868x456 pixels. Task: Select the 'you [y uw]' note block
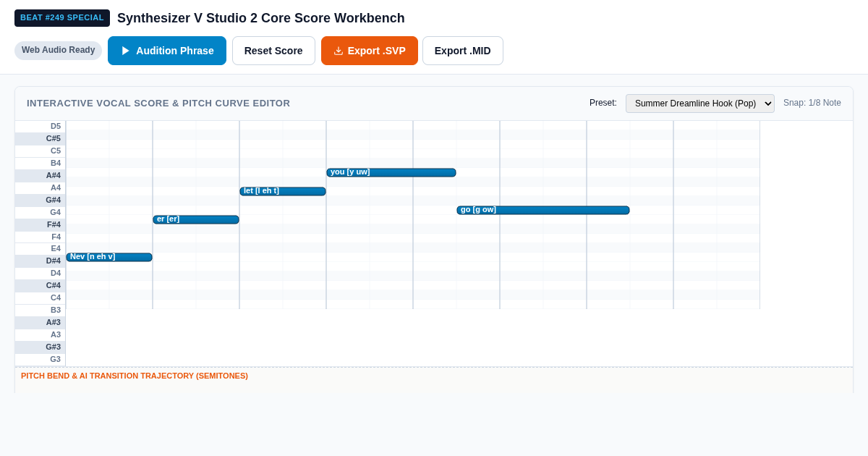coord(391,172)
